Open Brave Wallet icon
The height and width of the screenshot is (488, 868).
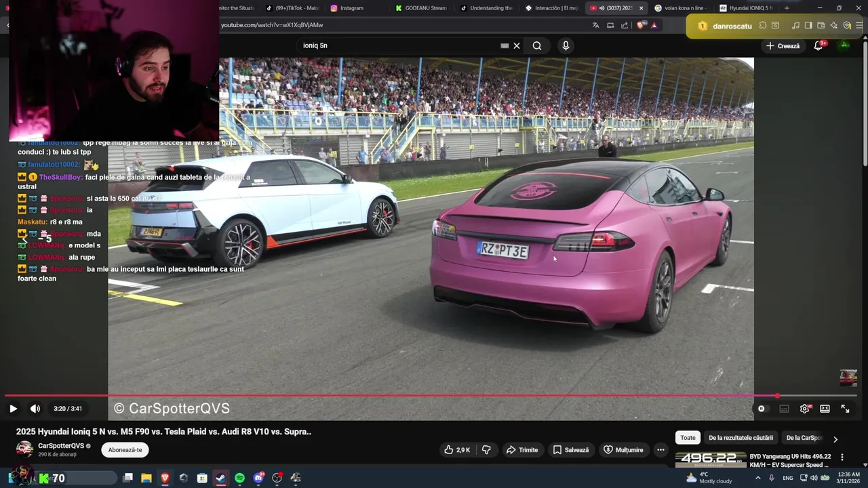point(821,26)
